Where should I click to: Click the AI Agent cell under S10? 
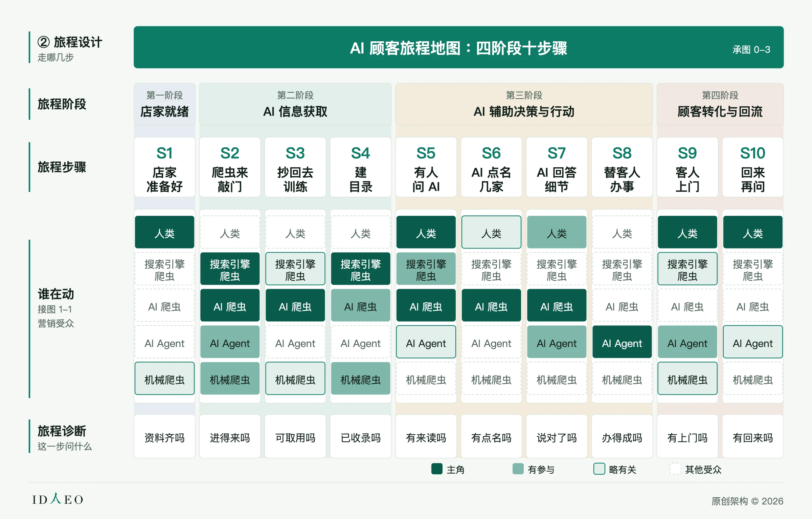tap(753, 342)
